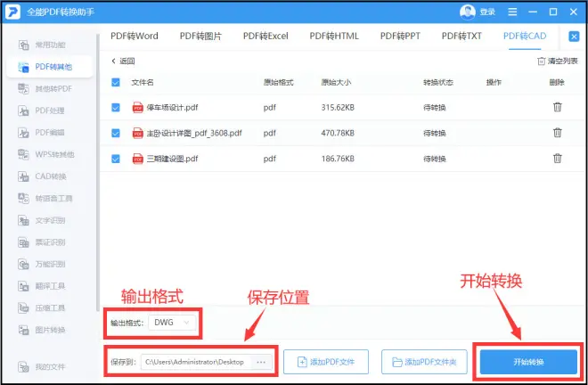Switch to the PDF转Excel tab

pos(265,36)
